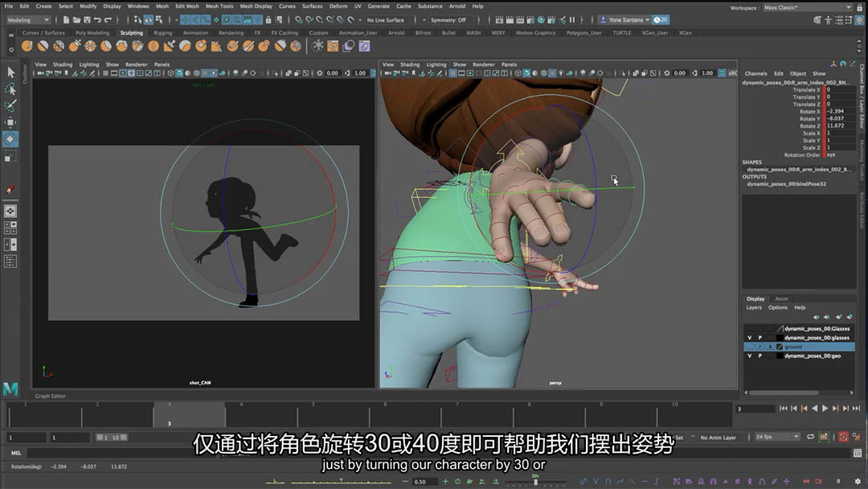Select single-pane layout in the toolbox

click(10, 211)
